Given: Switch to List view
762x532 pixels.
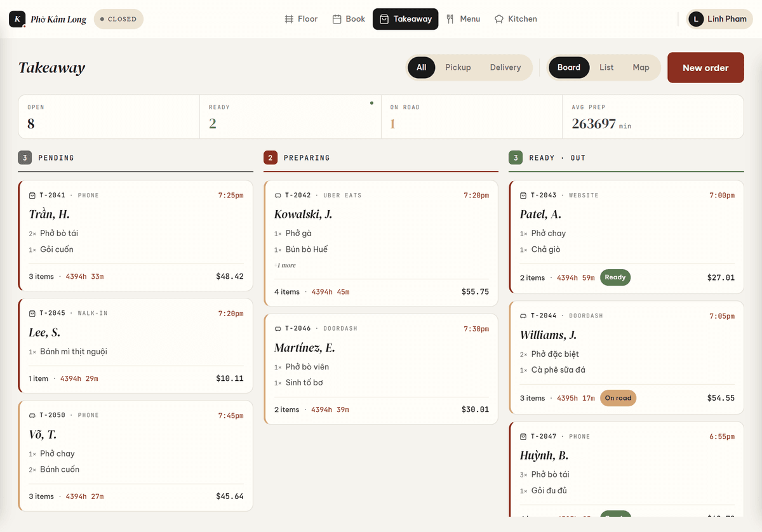Looking at the screenshot, I should [606, 67].
